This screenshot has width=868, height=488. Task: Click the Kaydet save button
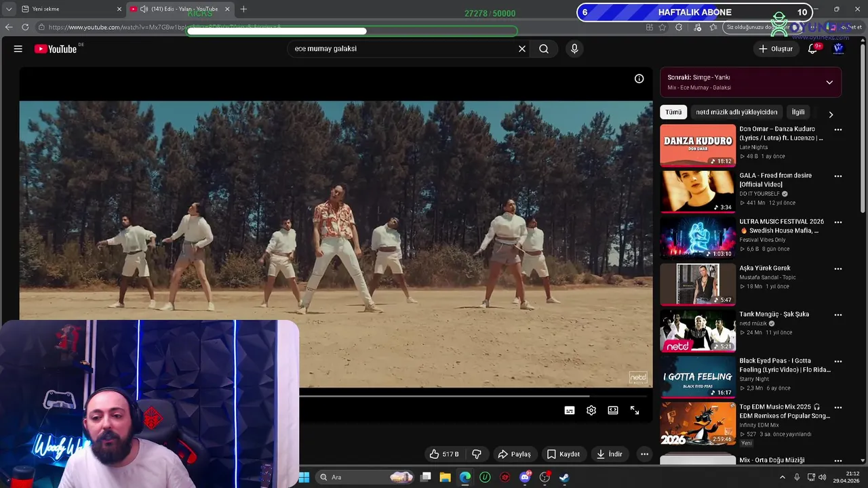[563, 454]
